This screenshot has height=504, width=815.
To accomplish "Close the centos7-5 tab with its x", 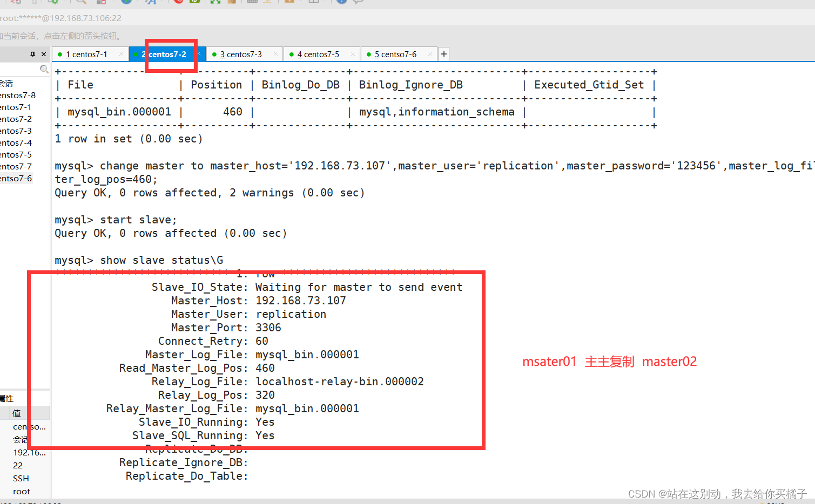I will click(x=353, y=54).
